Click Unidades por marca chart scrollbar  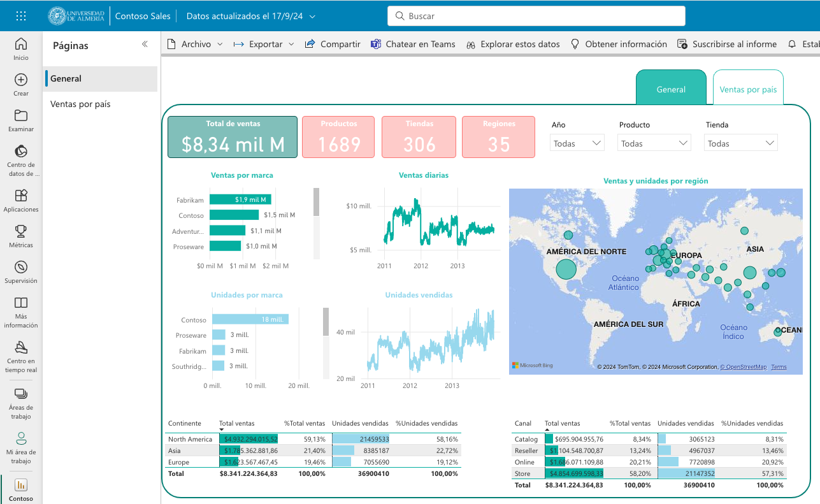pyautogui.click(x=326, y=322)
